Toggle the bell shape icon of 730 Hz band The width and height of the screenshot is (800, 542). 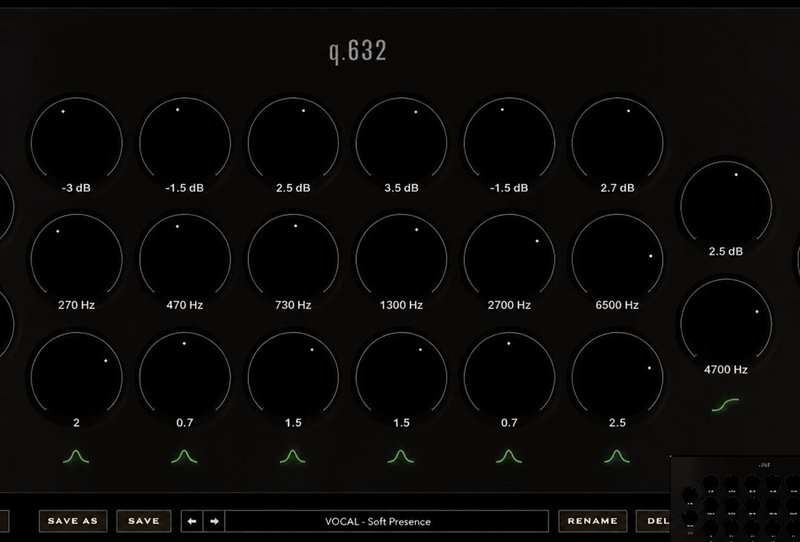[292, 456]
